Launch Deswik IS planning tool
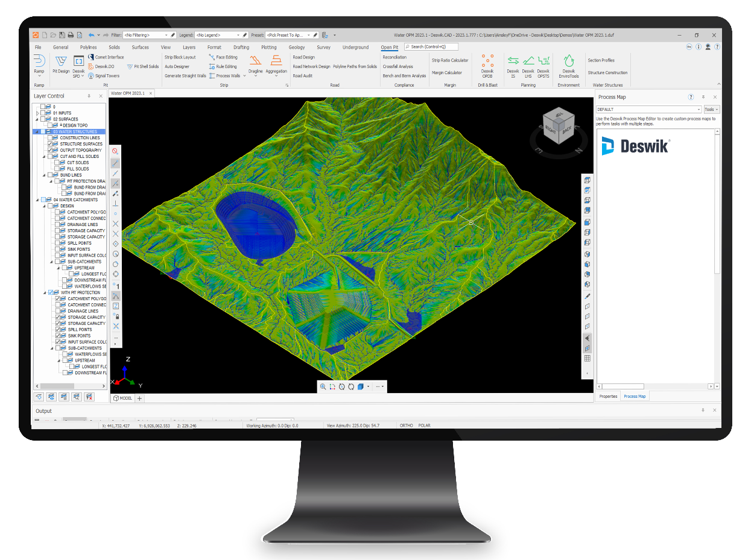The width and height of the screenshot is (754, 560). [513, 66]
